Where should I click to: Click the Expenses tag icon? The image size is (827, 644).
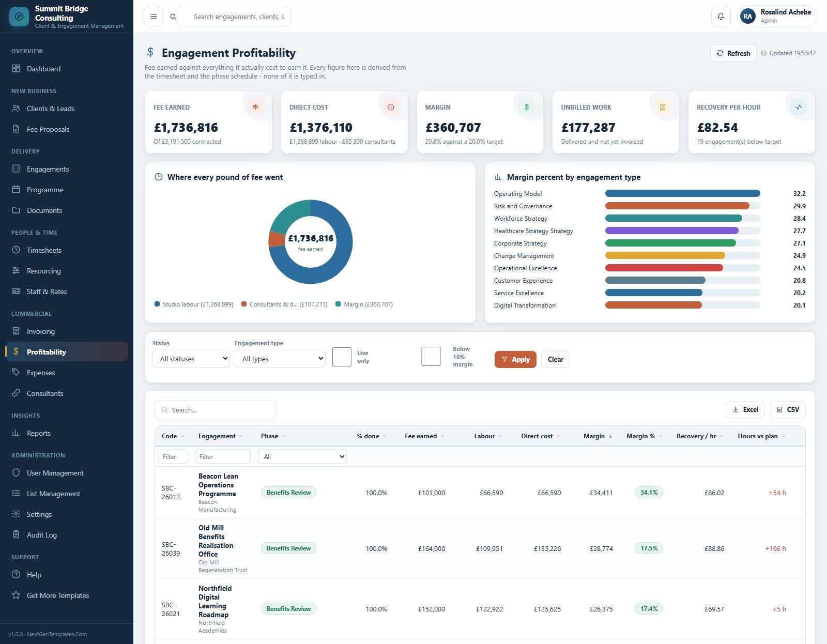pyautogui.click(x=16, y=373)
